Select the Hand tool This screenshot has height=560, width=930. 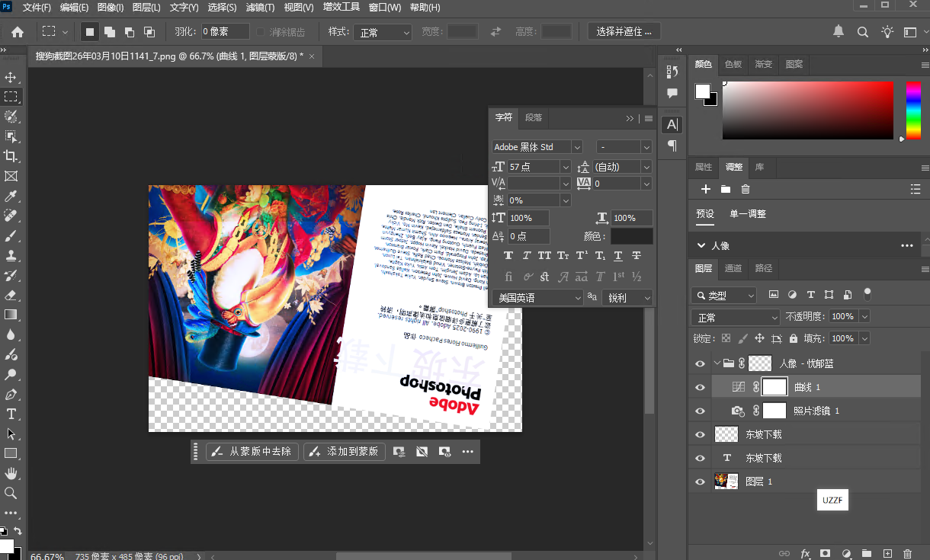click(11, 473)
